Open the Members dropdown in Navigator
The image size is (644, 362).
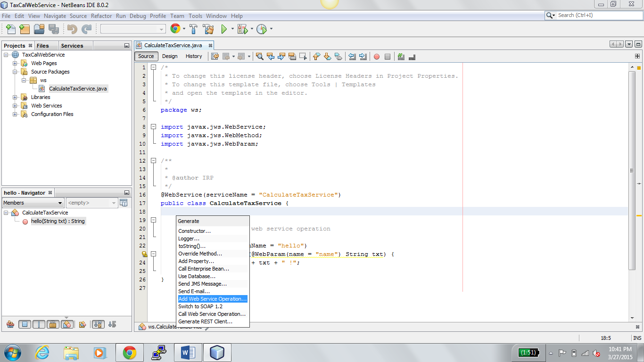click(x=33, y=203)
